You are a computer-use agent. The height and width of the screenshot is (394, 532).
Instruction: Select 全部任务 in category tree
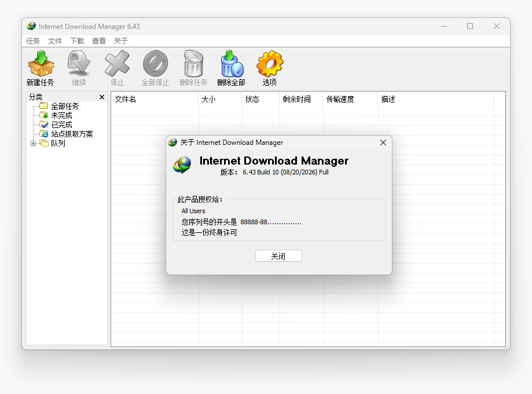click(65, 106)
